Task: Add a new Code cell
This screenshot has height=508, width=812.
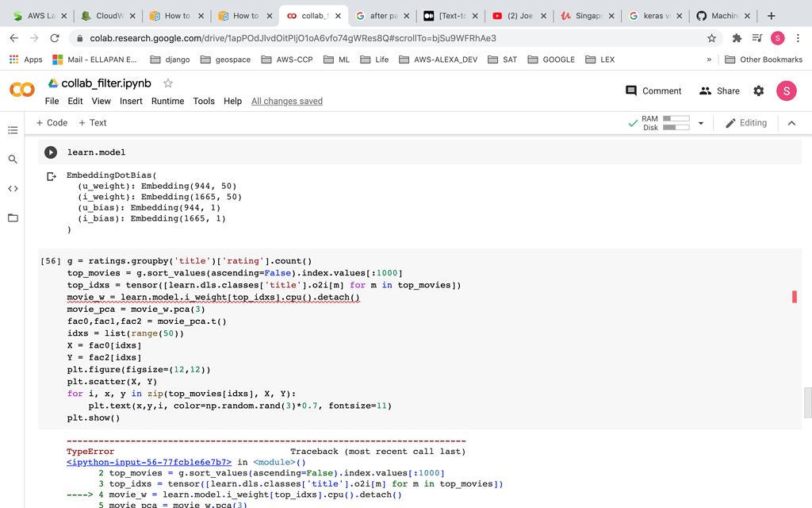Action: [52, 123]
